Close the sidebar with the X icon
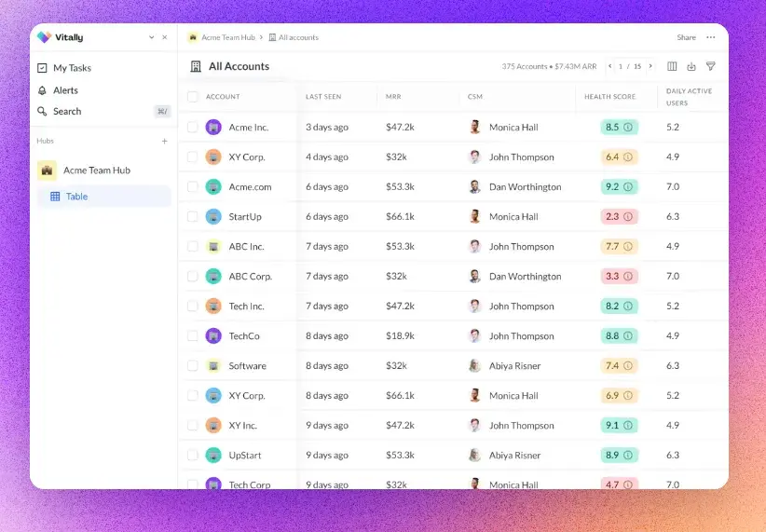Image resolution: width=766 pixels, height=532 pixels. 165,37
